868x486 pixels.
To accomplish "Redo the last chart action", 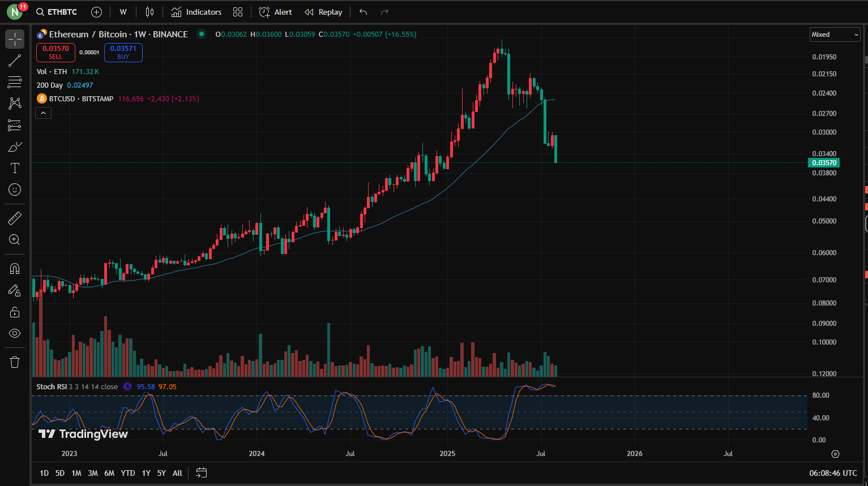I will (384, 12).
